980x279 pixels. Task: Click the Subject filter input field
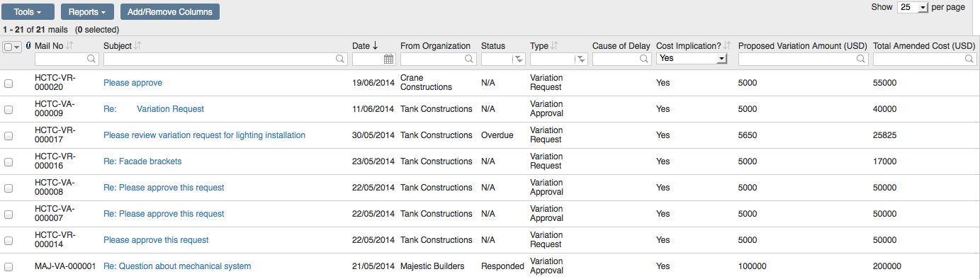tap(226, 59)
